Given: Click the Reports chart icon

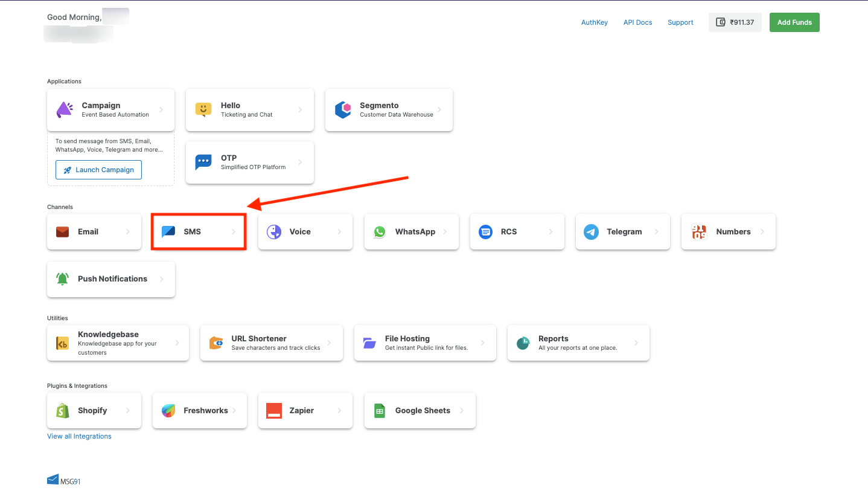Looking at the screenshot, I should tap(523, 343).
